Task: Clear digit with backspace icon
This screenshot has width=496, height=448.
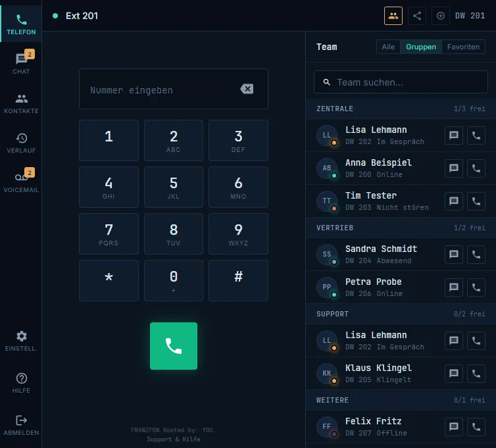Action: click(247, 89)
